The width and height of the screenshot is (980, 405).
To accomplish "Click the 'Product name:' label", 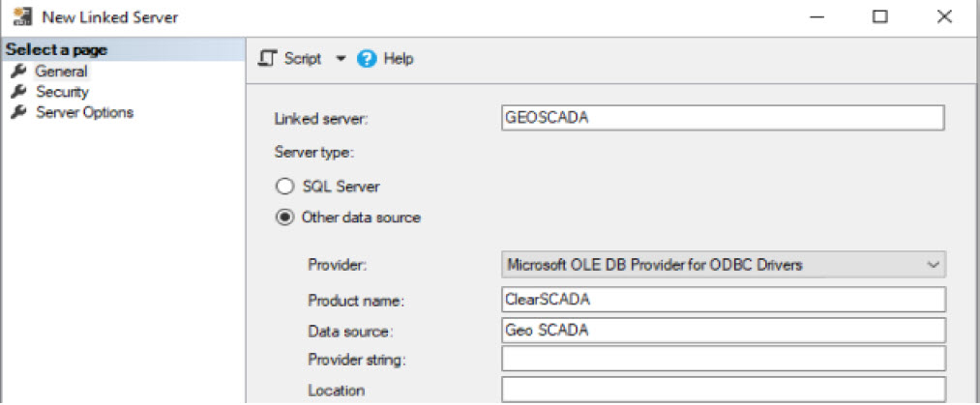I will coord(356,301).
